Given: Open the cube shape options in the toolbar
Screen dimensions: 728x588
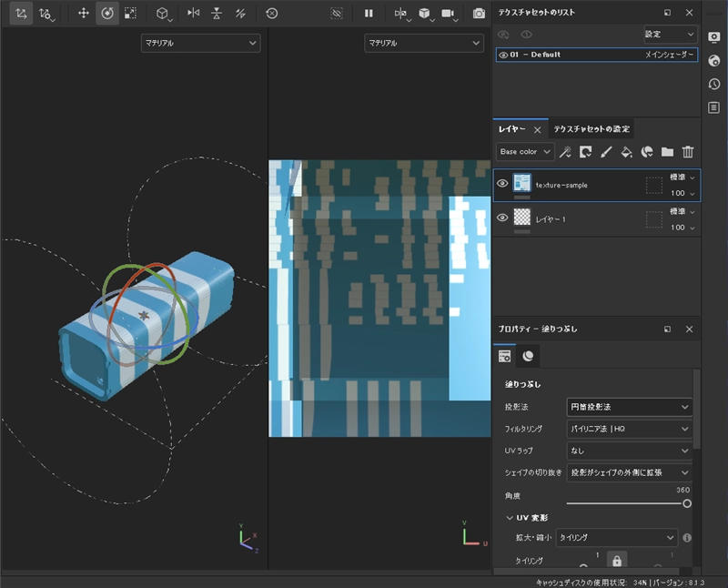Looking at the screenshot, I should (163, 14).
